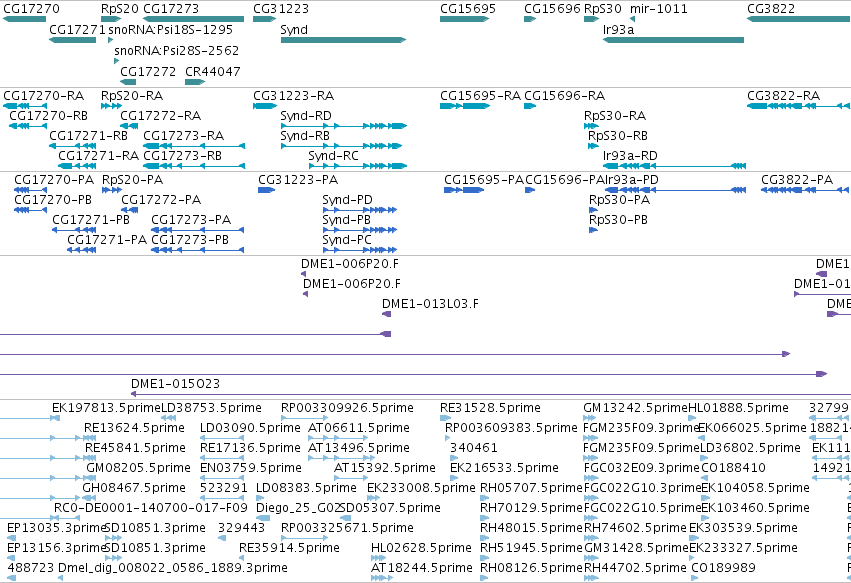This screenshot has width=851, height=583.
Task: Click the RpS30 gene label
Action: [602, 9]
